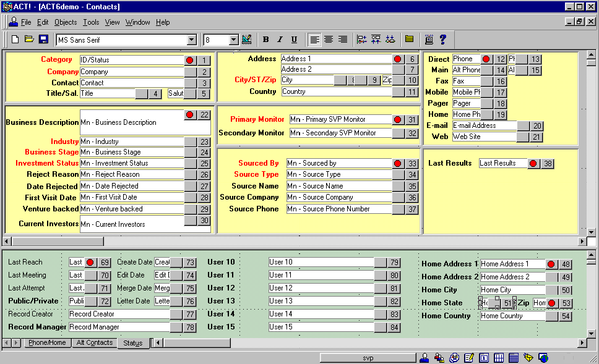Select the Mn - Investment Status field
This screenshot has width=599, height=364.
[132, 163]
